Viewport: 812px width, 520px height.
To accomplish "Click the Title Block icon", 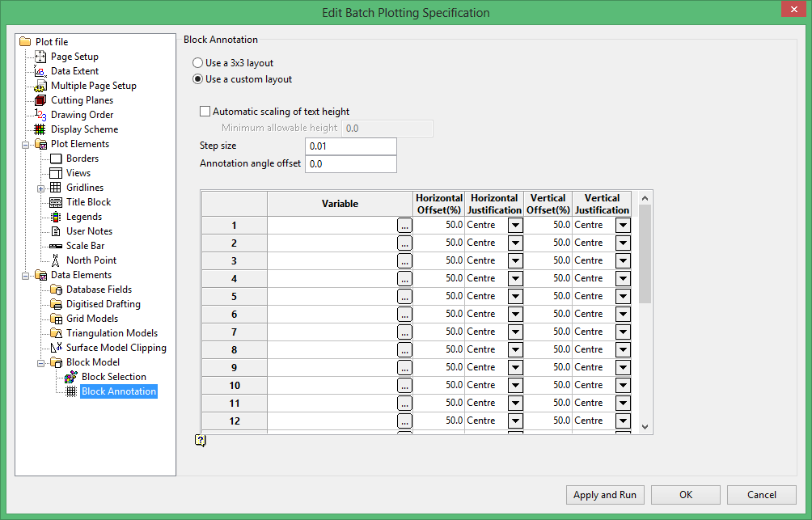I will (56, 202).
